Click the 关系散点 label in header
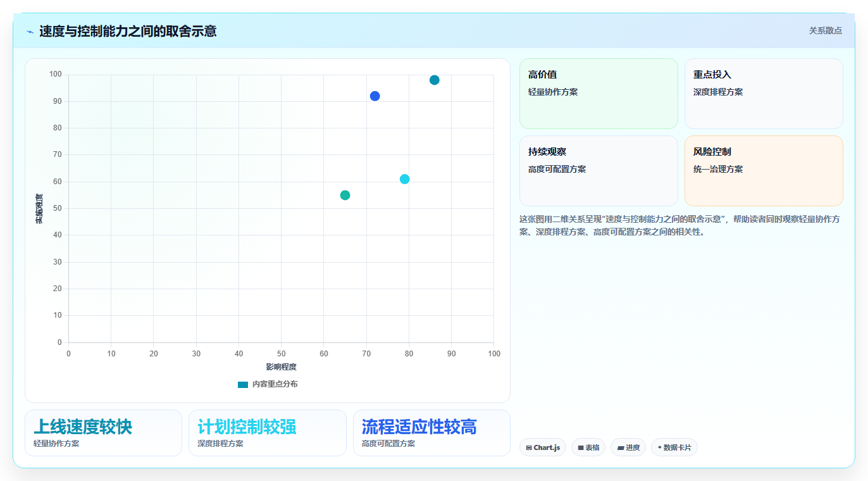Viewport: 868px width, 481px height. pyautogui.click(x=826, y=30)
